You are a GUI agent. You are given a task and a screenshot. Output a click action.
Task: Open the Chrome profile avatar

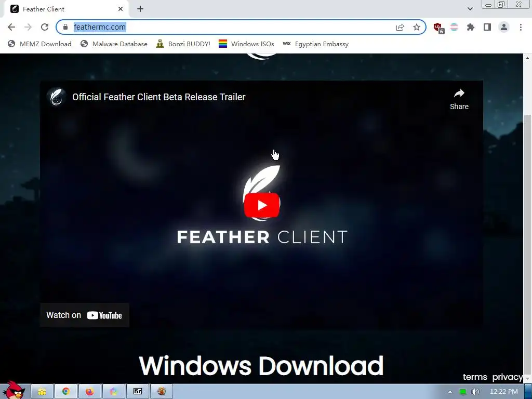(504, 27)
